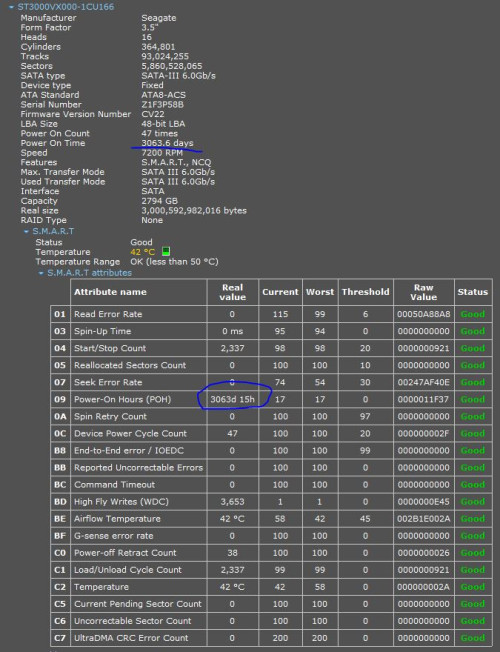Click the Good status for Airflow Temperature
This screenshot has width=500, height=652.
click(473, 519)
